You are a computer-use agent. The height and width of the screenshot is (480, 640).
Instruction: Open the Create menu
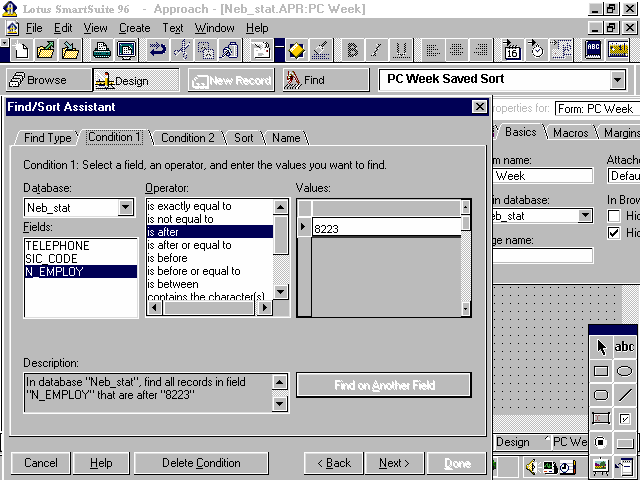coord(135,28)
